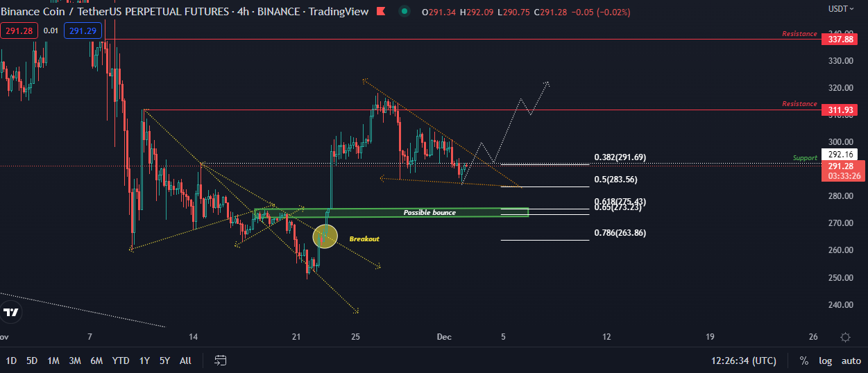This screenshot has height=373, width=868.
Task: Select the 5Y time range
Action: [x=164, y=361]
